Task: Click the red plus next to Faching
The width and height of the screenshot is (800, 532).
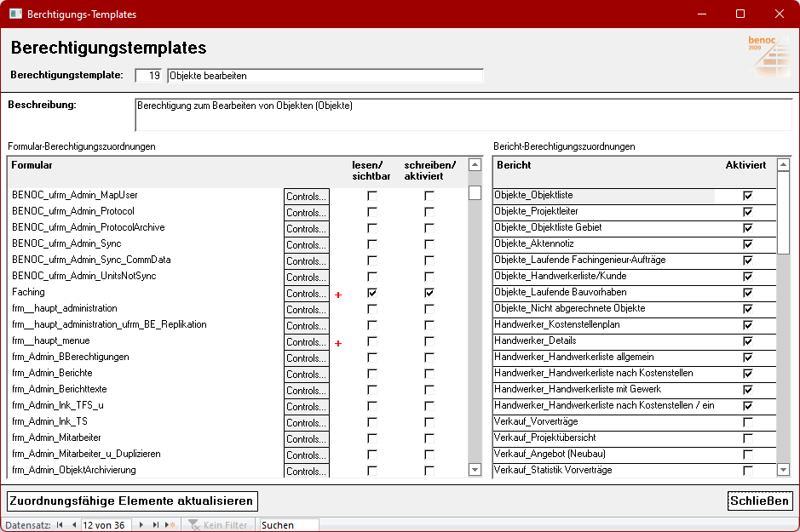Action: (338, 295)
